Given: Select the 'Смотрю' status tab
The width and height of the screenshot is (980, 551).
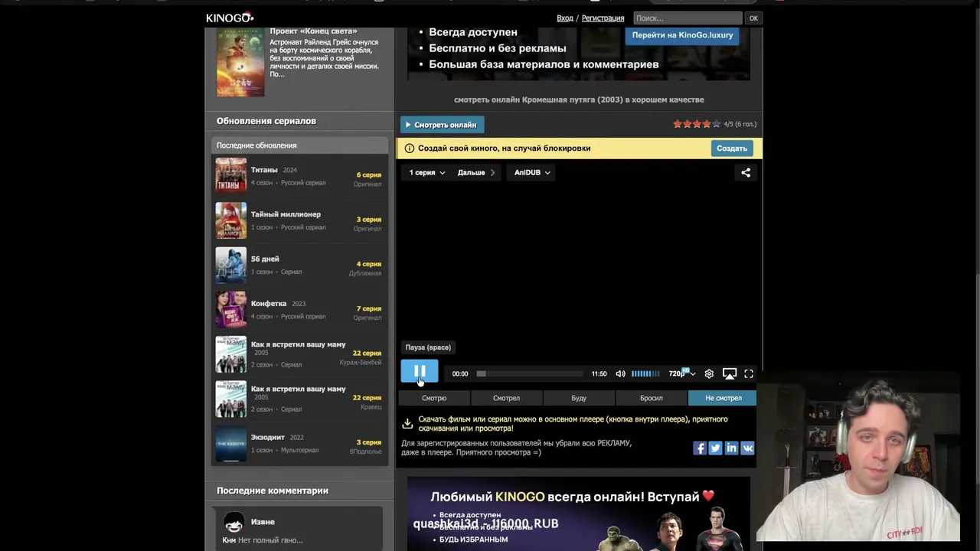Looking at the screenshot, I should pos(434,398).
